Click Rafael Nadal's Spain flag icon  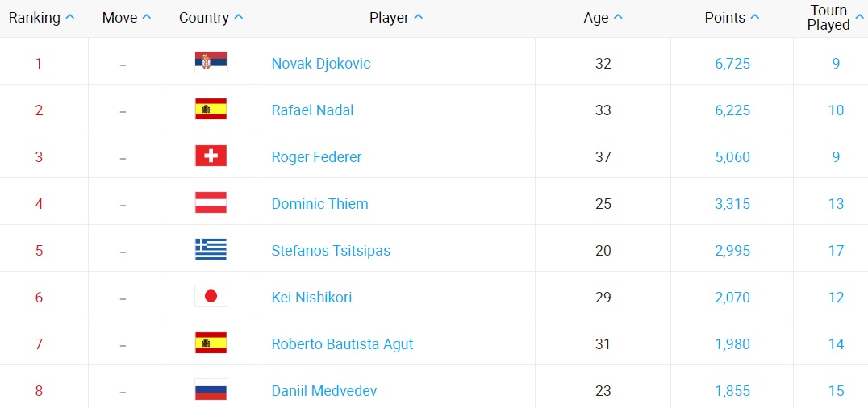click(x=211, y=109)
